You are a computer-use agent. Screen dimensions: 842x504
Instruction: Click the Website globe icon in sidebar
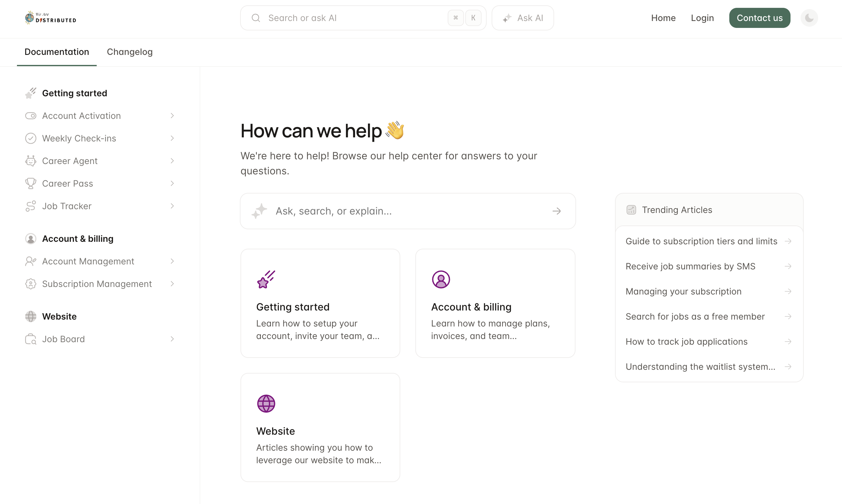30,316
